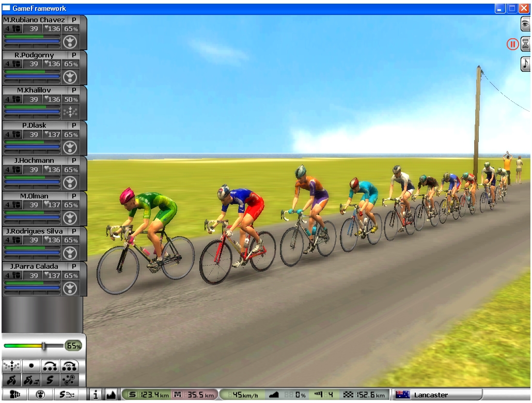
Task: Open the stage profile mountain icon
Action: click(111, 395)
